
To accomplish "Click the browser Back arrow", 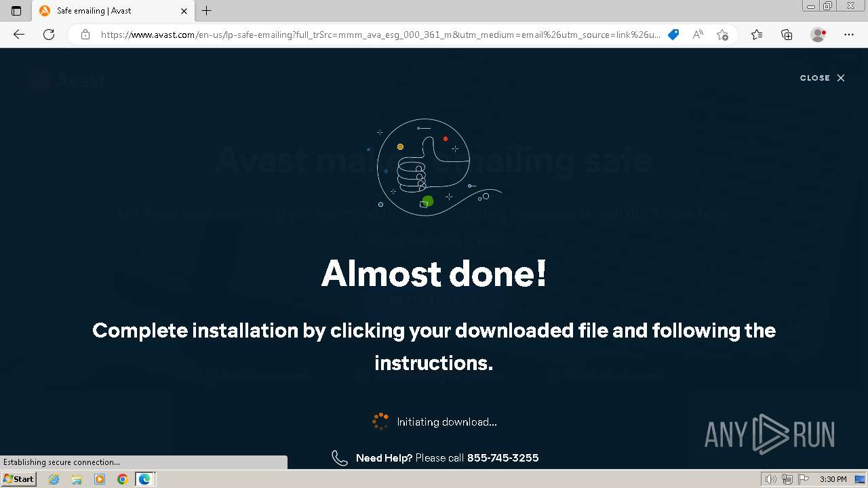I will [19, 35].
